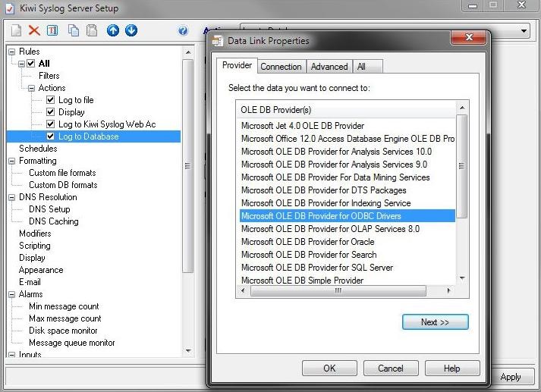Click the provider list vertical scrollbar thumb
This screenshot has width=541, height=392.
pyautogui.click(x=462, y=166)
